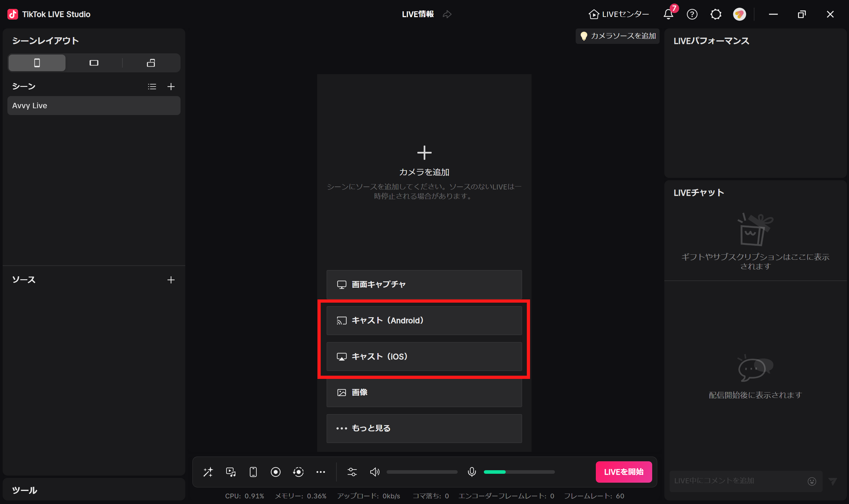Click the gift box icon in LIVEチャット
The width and height of the screenshot is (849, 504).
click(755, 229)
